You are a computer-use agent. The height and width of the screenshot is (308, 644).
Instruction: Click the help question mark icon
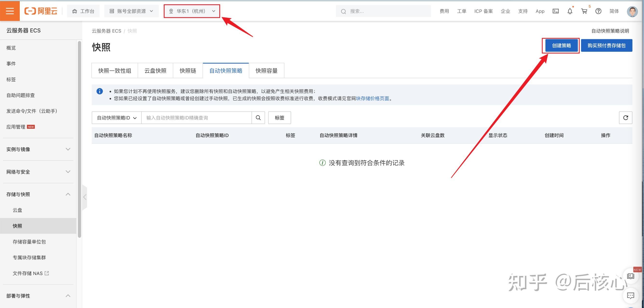598,11
